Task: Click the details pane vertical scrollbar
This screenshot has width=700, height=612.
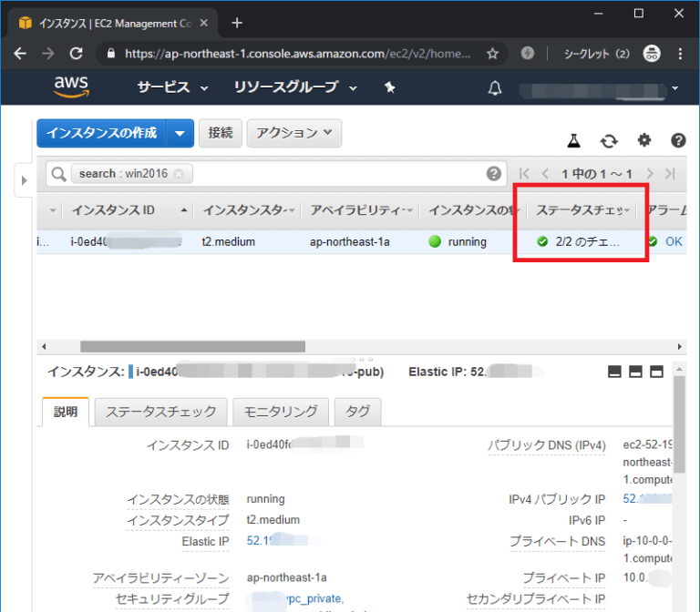Action: (679, 423)
